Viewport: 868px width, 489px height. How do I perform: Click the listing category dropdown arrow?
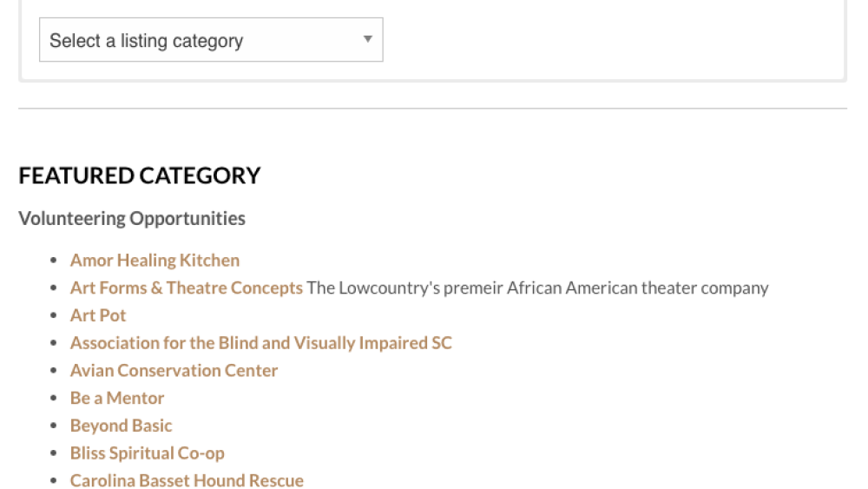coord(367,39)
